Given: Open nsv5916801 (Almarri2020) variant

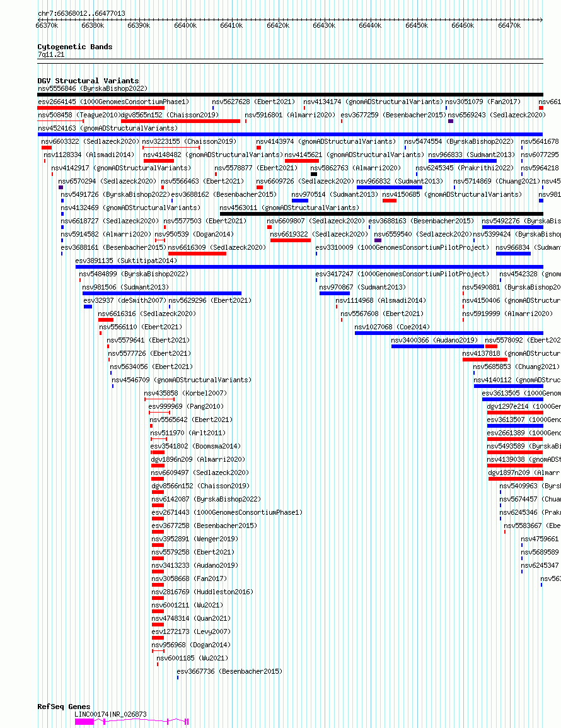Looking at the screenshot, I should coord(290,115).
